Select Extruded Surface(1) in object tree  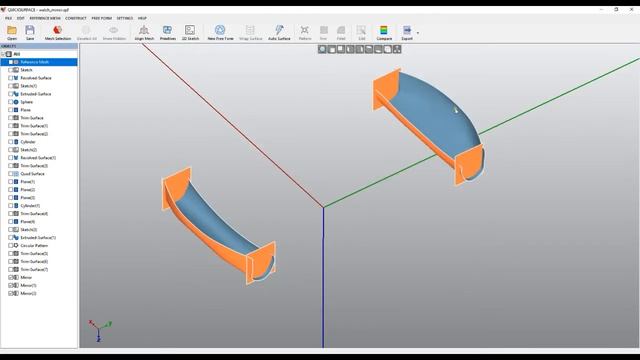tap(38, 238)
